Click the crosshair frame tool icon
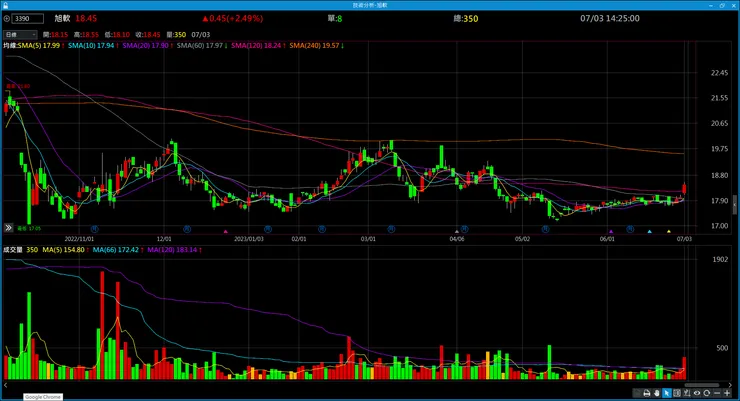740x401 pixels. pyautogui.click(x=677, y=393)
